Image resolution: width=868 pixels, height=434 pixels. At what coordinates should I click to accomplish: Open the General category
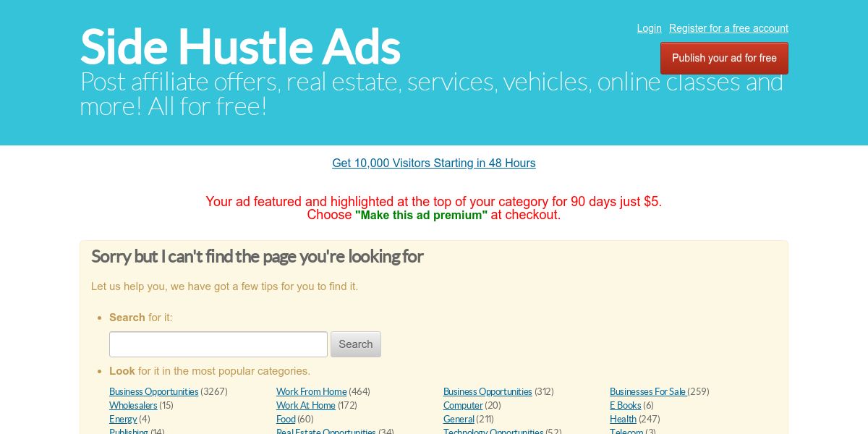[x=459, y=419]
